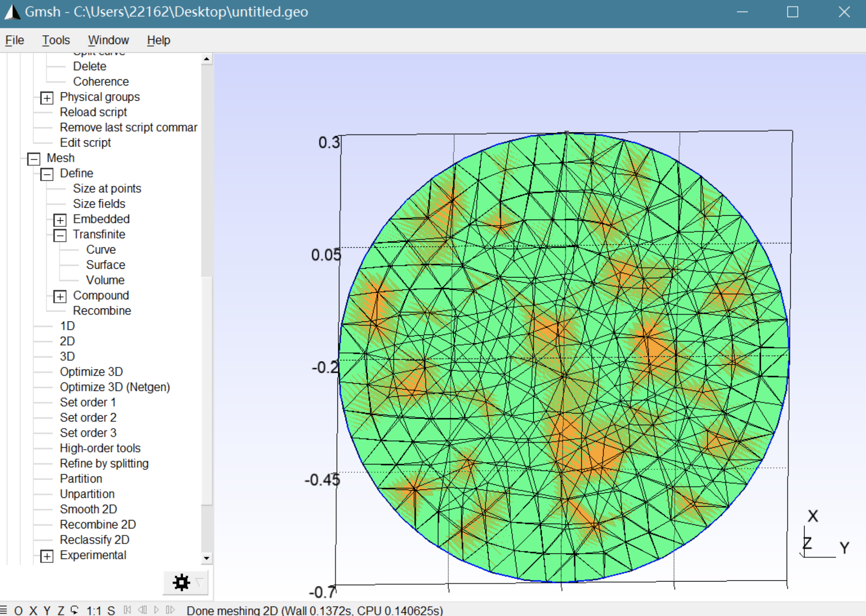
Task: Open the Window menu
Action: coord(108,40)
